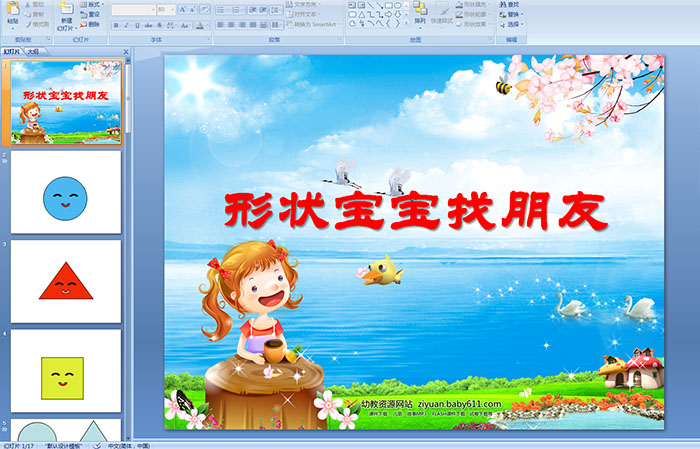Toggle Align Text Right
This screenshot has width=700, height=449.
point(242,25)
